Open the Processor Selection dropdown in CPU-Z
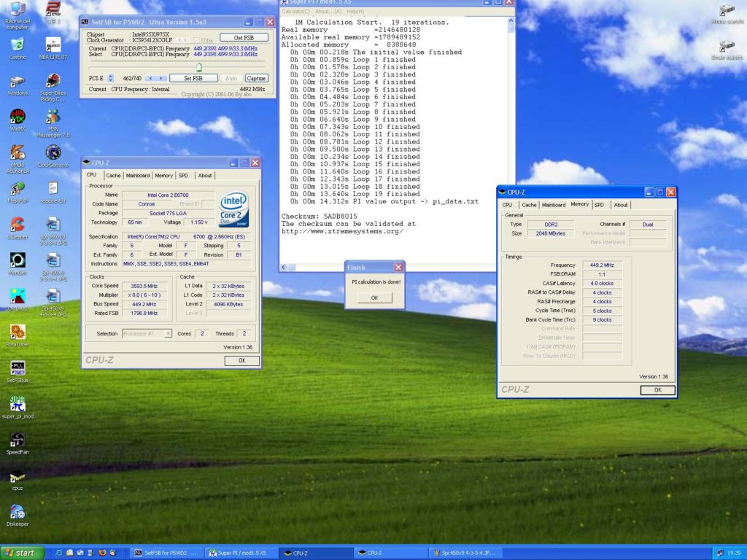This screenshot has width=747, height=560. coord(147,334)
